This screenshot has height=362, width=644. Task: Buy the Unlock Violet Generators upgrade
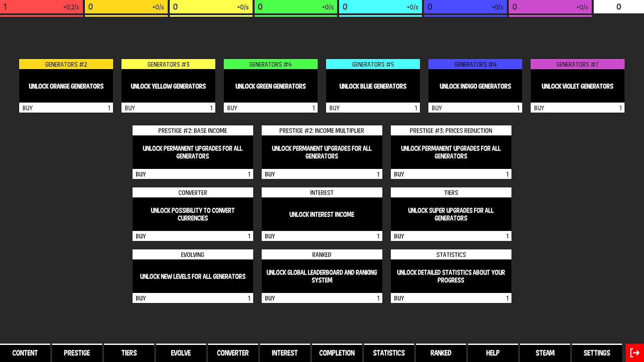point(577,108)
